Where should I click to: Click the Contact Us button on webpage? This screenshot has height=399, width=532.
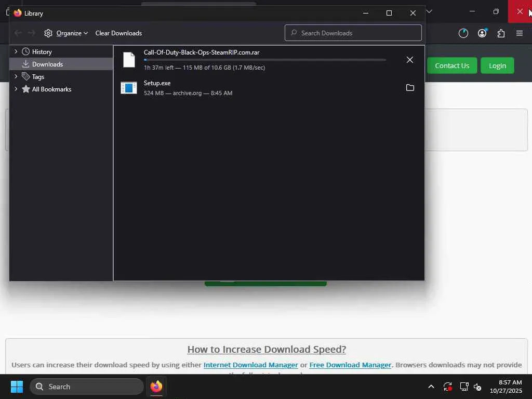[x=452, y=65]
